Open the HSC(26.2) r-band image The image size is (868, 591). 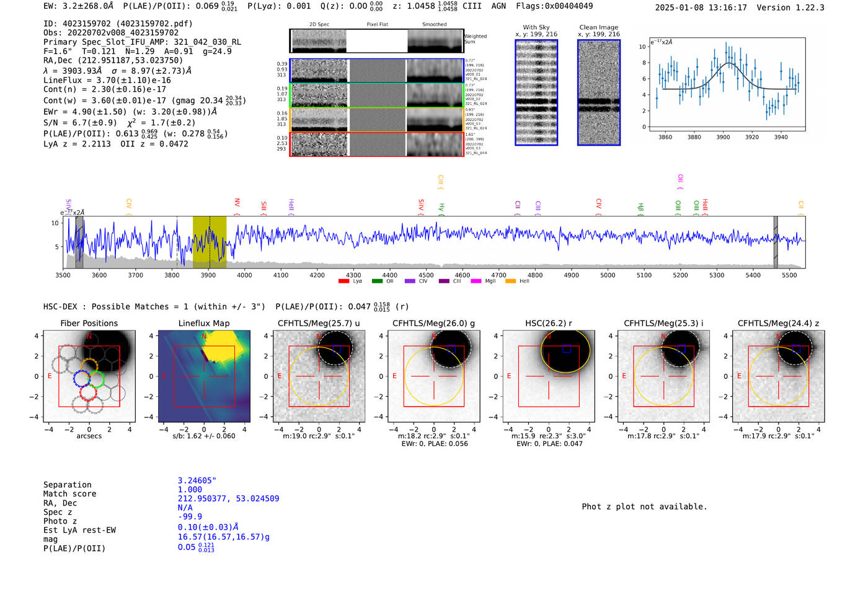(549, 376)
